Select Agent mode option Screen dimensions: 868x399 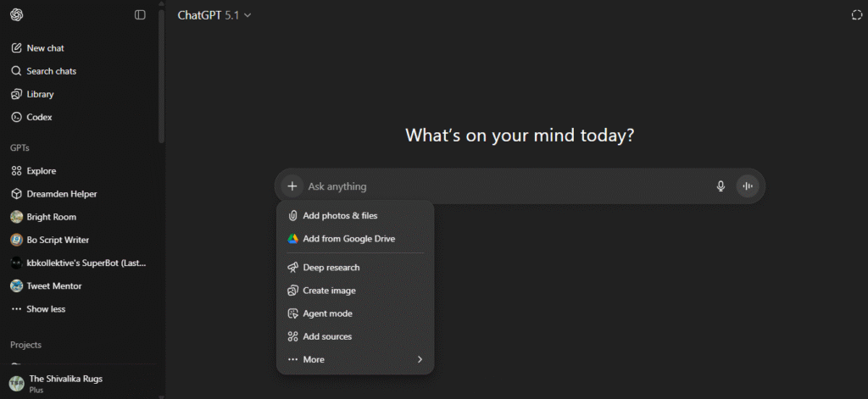tap(355, 313)
